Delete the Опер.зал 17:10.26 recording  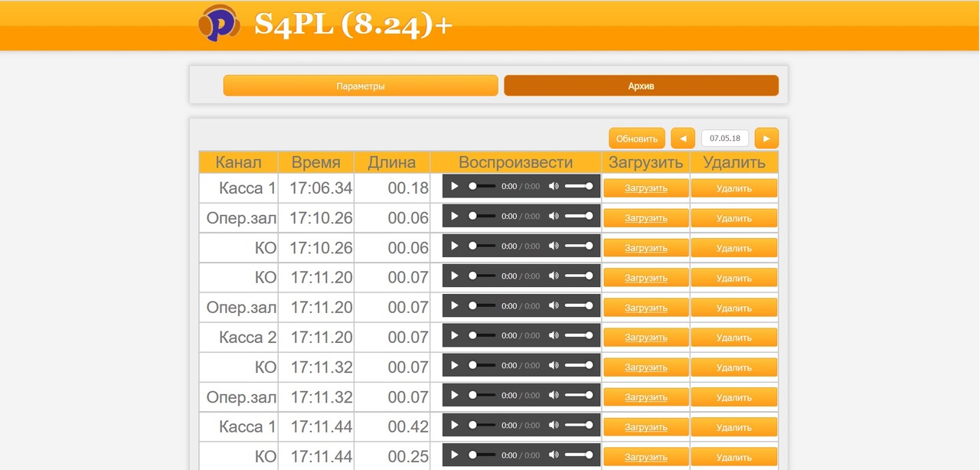733,218
